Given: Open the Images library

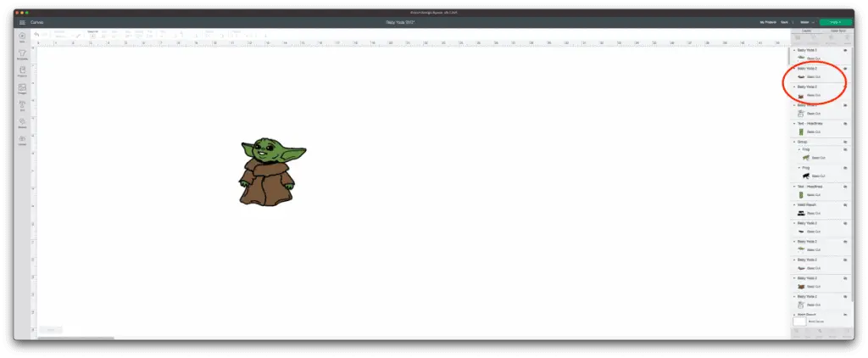Looking at the screenshot, I should coord(22,88).
